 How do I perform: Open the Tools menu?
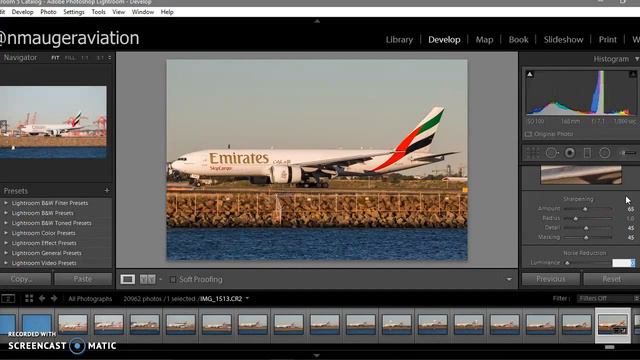click(x=98, y=12)
